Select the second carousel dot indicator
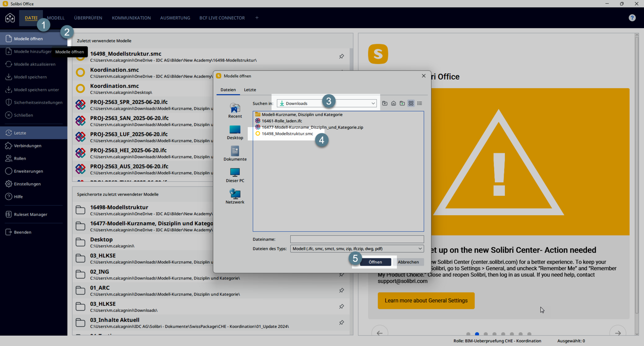The width and height of the screenshot is (644, 346). pos(477,334)
